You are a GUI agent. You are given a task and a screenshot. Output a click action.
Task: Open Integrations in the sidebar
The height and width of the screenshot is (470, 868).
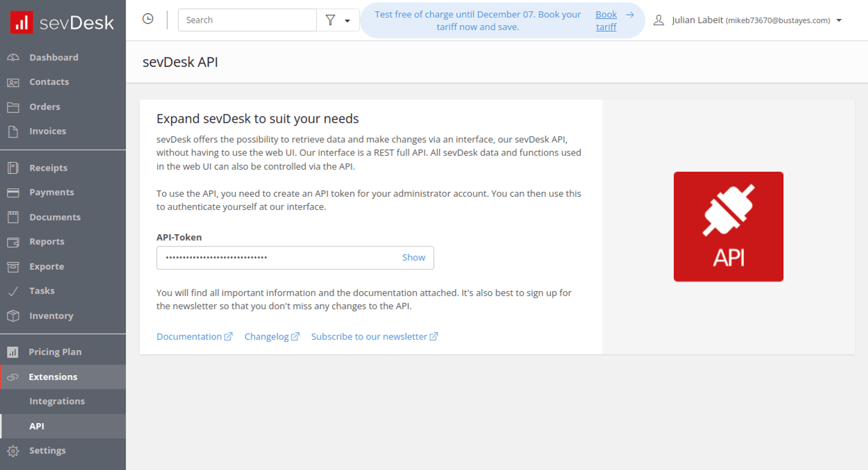click(57, 401)
